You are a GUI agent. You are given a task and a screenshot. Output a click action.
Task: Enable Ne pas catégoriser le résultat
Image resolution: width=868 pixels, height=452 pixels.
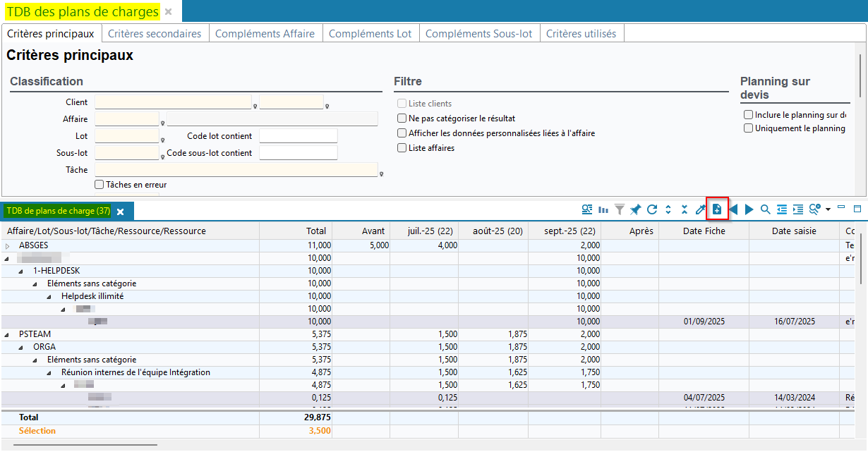[402, 118]
